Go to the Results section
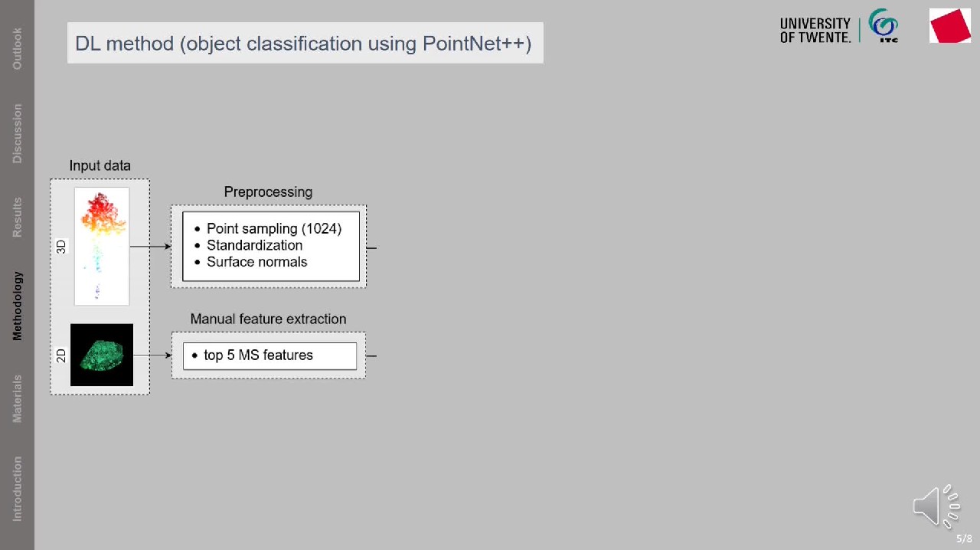This screenshot has height=550, width=980. pyautogui.click(x=17, y=218)
